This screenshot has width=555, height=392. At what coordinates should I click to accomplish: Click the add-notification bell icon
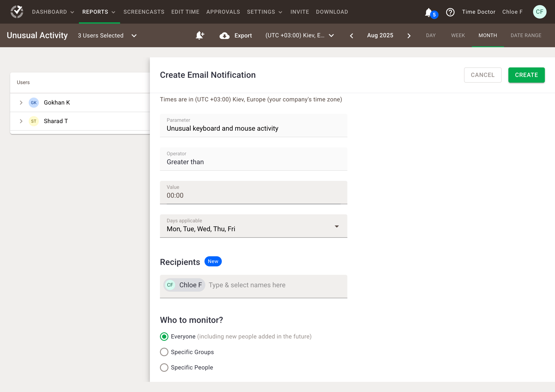[200, 35]
